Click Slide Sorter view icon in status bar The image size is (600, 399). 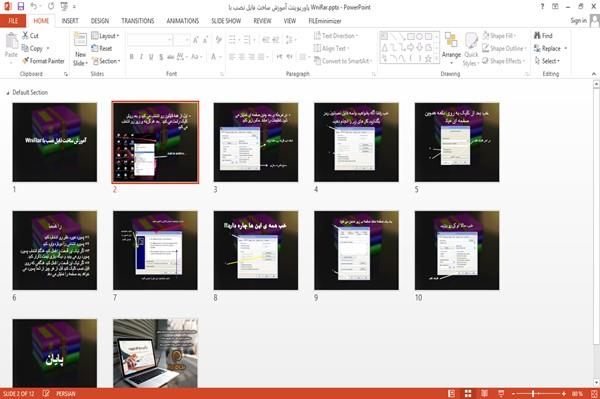[468, 394]
